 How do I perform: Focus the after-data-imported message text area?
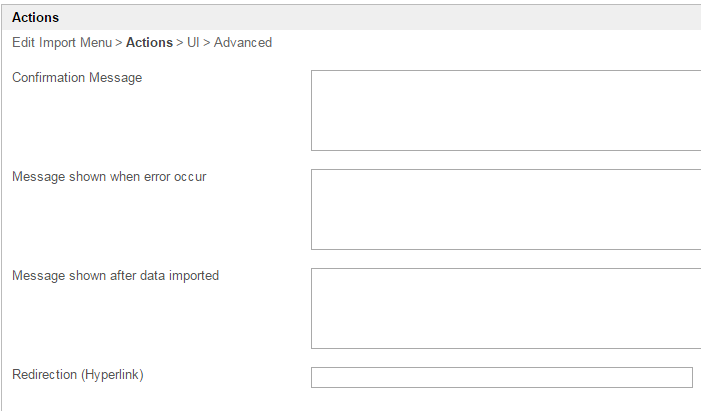click(x=505, y=308)
